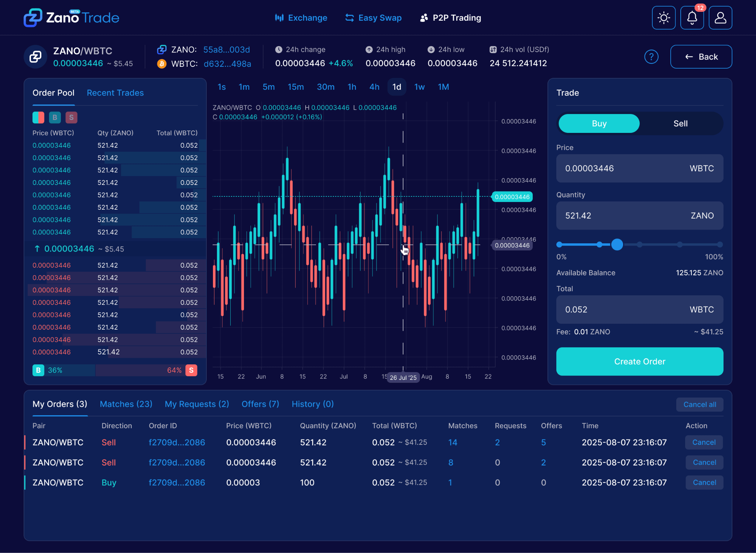
Task: Select the 4h chart interval
Action: pyautogui.click(x=374, y=87)
